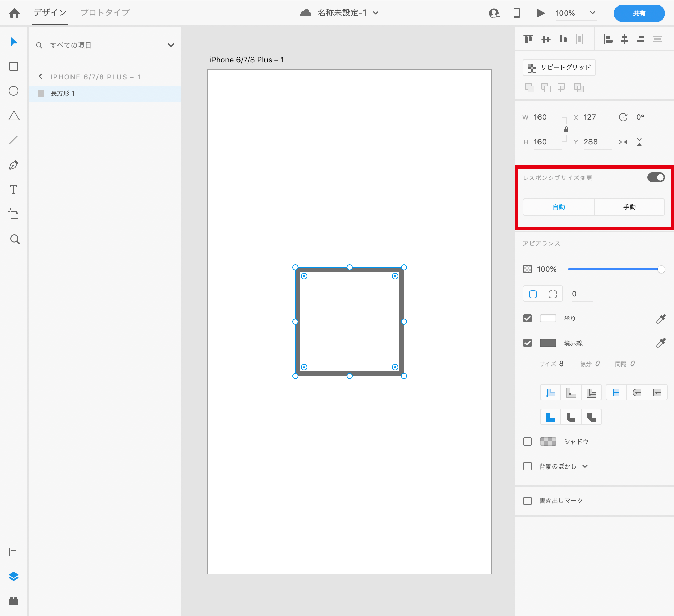Select the Text tool
This screenshot has height=616, width=674.
14,190
